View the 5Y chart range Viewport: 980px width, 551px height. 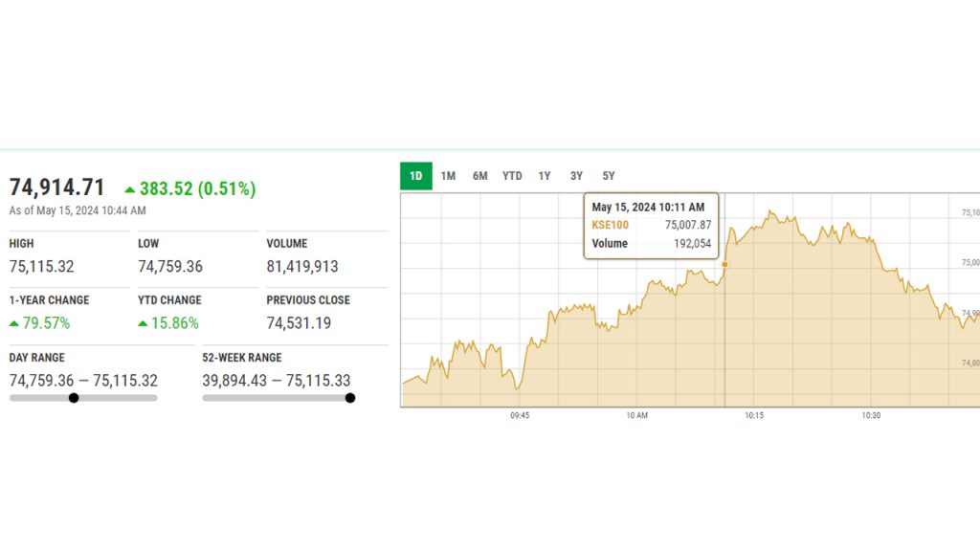tap(609, 176)
